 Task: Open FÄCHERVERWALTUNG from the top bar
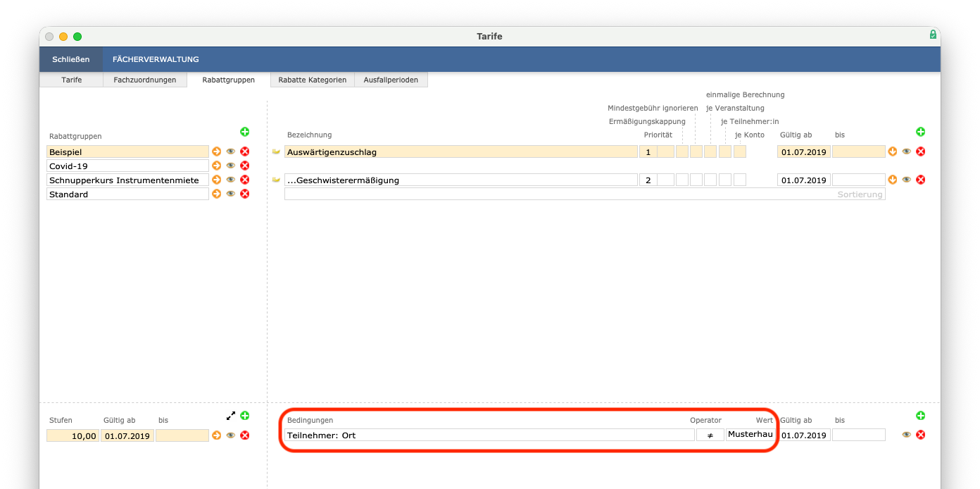tap(156, 59)
